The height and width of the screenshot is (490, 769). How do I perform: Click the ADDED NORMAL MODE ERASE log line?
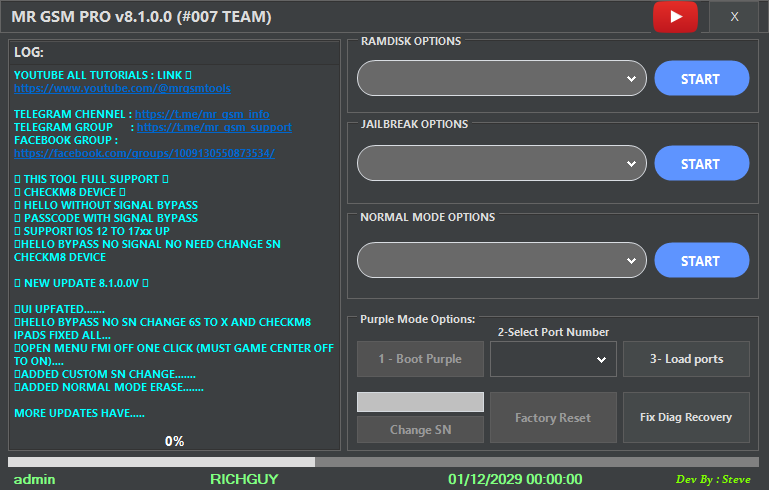tap(109, 387)
